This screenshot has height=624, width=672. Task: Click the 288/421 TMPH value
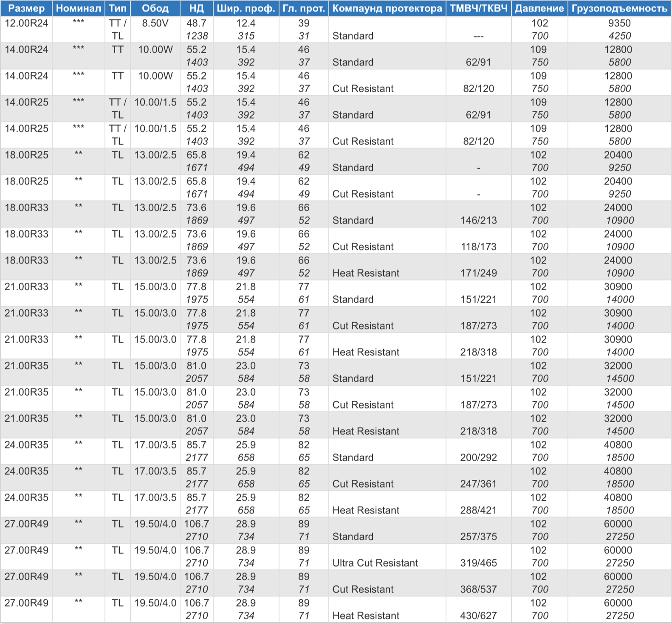479,511
